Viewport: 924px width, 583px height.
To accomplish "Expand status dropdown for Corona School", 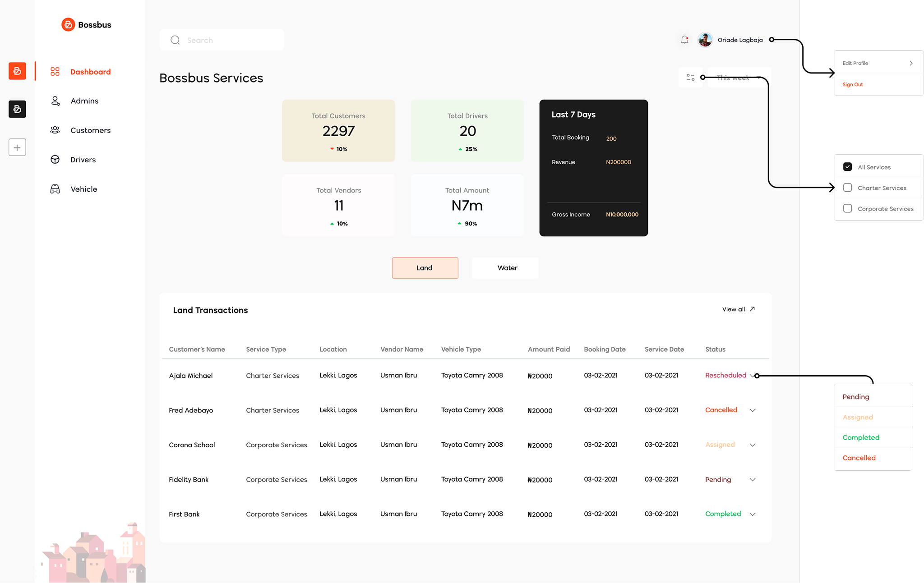I will click(753, 445).
